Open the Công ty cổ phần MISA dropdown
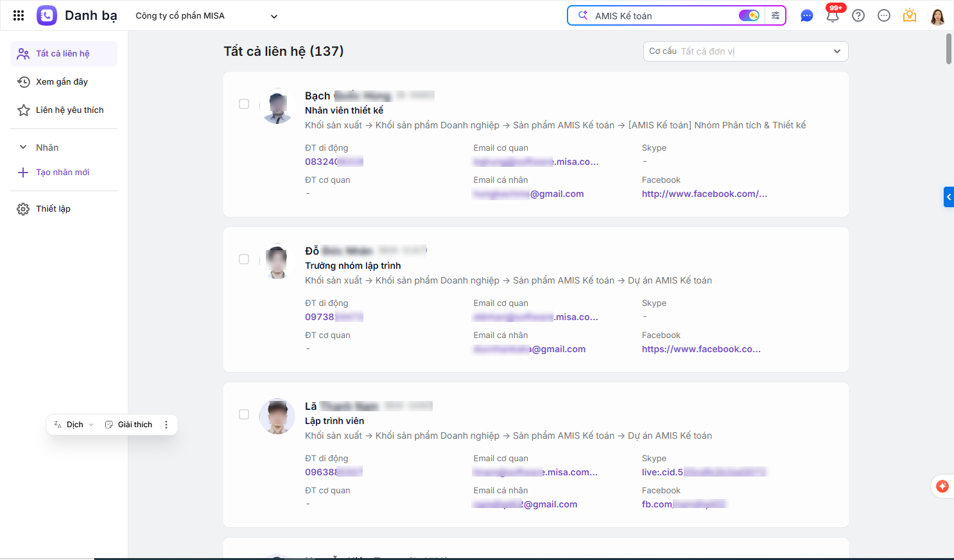Image resolution: width=954 pixels, height=560 pixels. (207, 16)
